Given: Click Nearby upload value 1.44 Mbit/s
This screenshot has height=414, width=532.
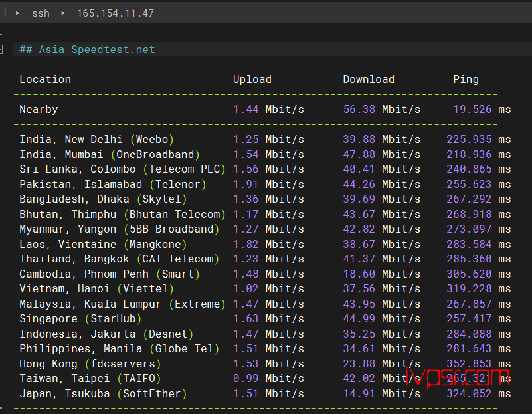Looking at the screenshot, I should pos(268,109).
